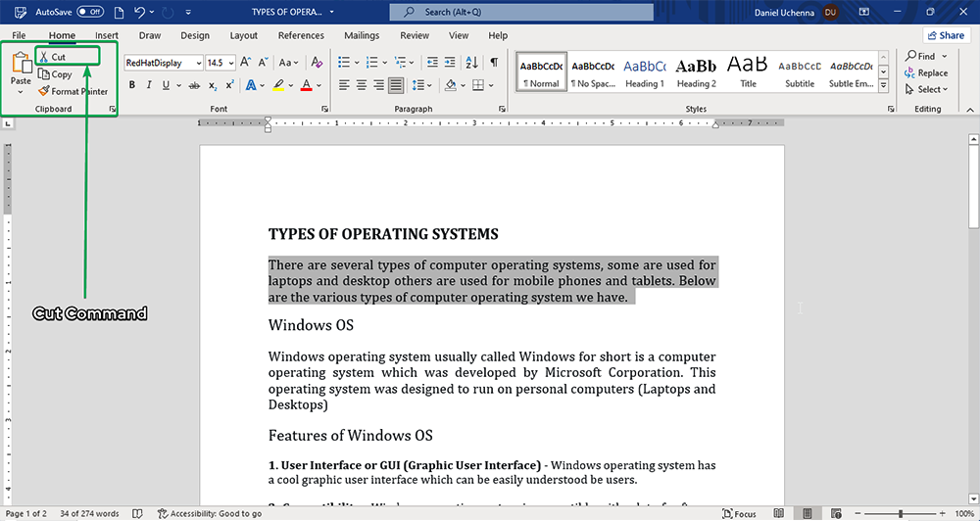This screenshot has width=980, height=521.
Task: Open the References tab
Action: coord(301,35)
